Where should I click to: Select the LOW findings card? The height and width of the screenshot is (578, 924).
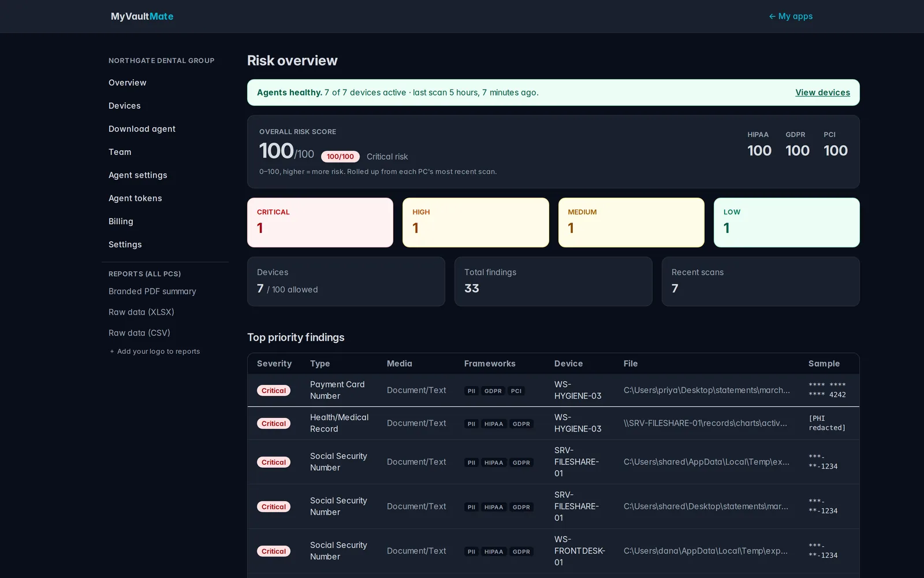click(787, 223)
